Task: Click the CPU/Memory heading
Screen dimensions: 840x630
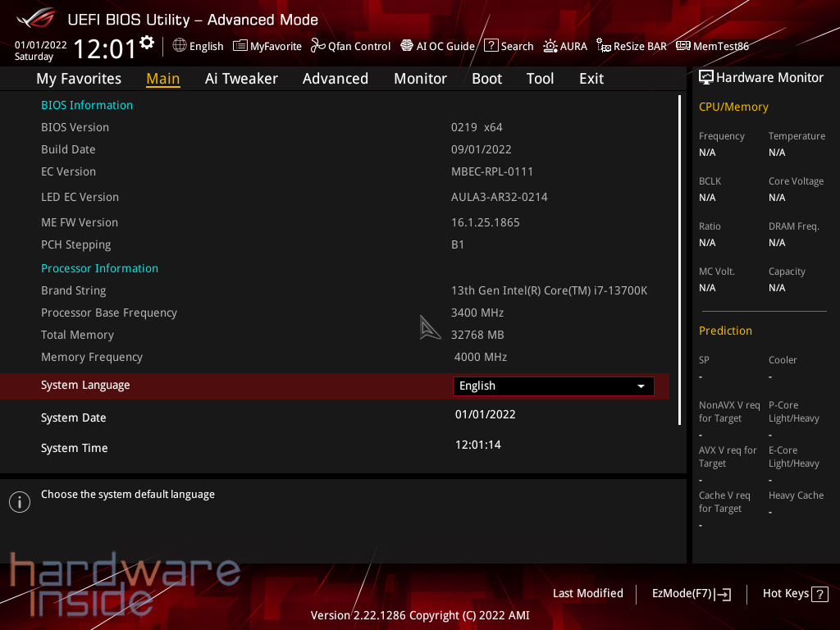Action: click(x=733, y=107)
